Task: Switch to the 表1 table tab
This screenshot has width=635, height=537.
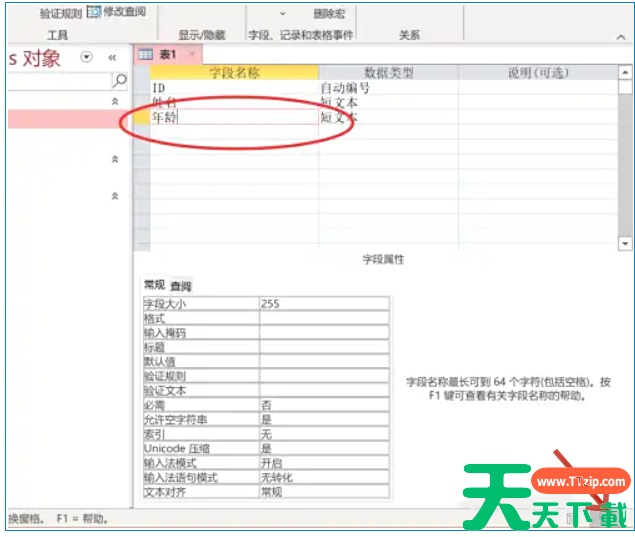Action: (168, 54)
